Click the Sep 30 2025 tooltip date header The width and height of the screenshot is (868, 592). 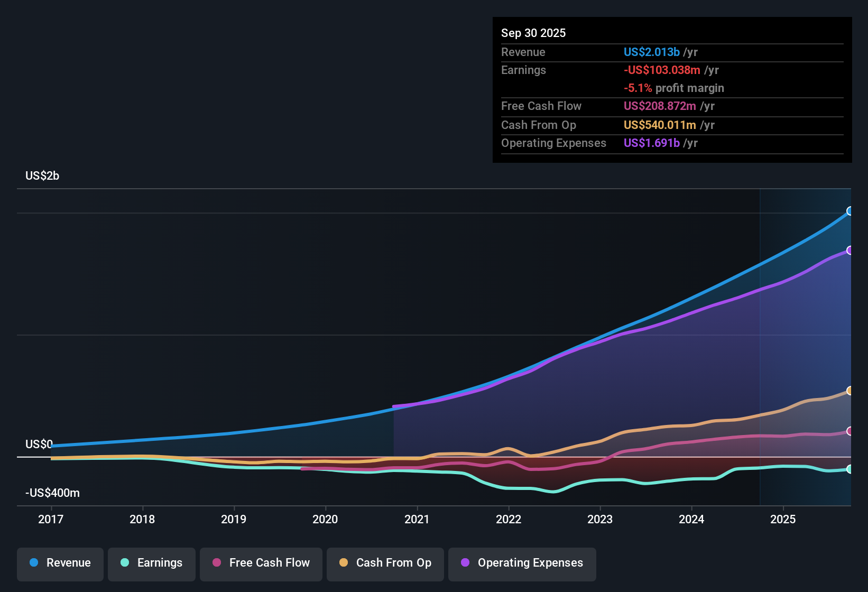coord(533,33)
